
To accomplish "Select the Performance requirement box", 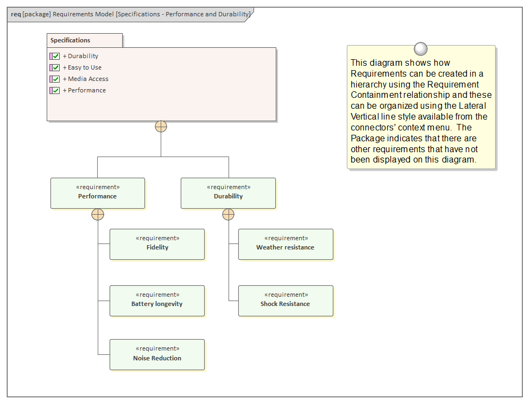I will tap(98, 192).
